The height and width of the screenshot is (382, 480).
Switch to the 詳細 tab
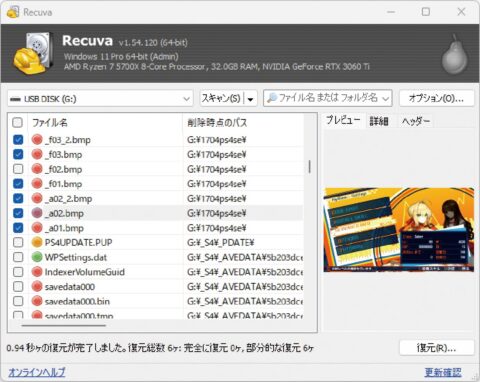point(379,121)
